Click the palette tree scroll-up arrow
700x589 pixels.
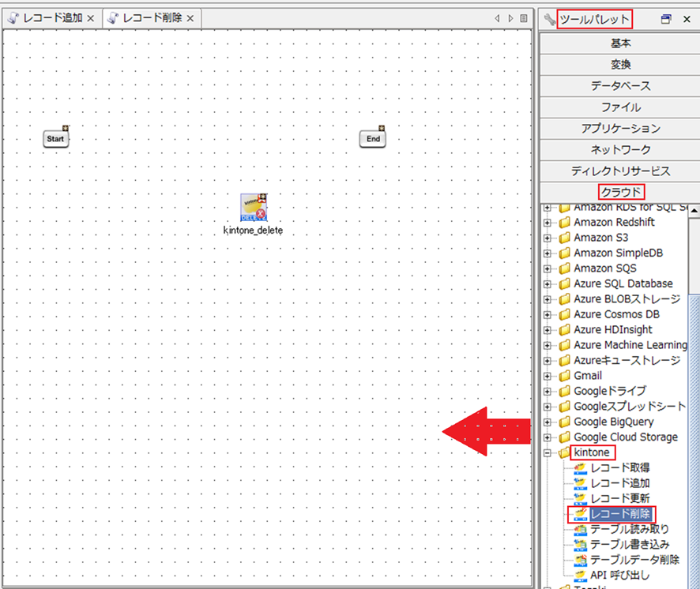point(694,210)
